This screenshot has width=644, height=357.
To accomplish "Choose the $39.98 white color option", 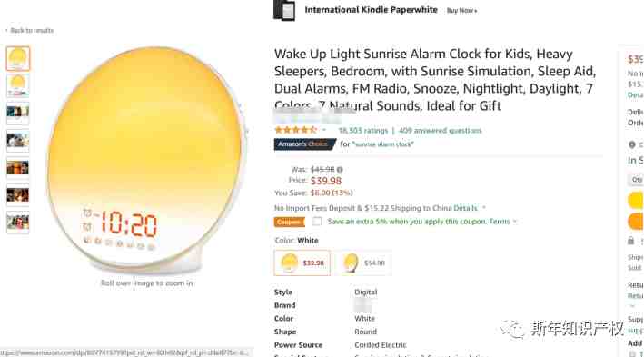I will 302,263.
